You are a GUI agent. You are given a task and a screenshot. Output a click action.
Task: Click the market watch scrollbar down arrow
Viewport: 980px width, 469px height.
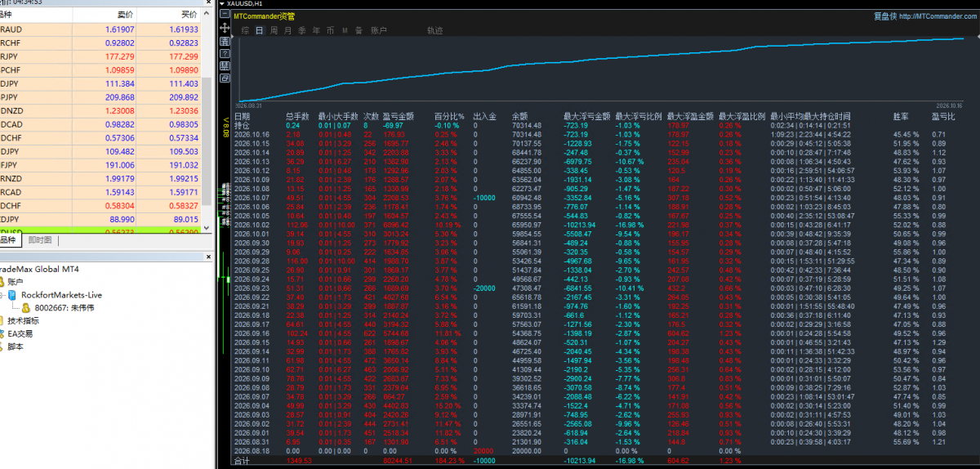(207, 228)
